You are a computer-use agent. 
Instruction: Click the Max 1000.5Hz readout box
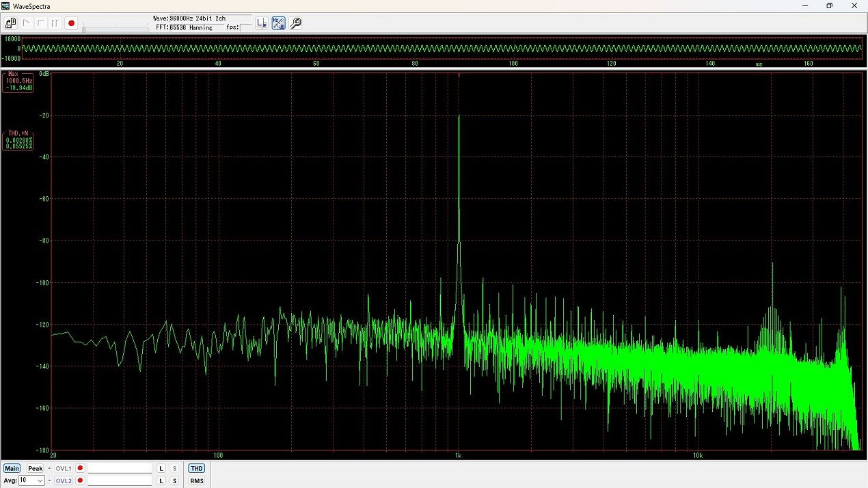click(x=18, y=82)
